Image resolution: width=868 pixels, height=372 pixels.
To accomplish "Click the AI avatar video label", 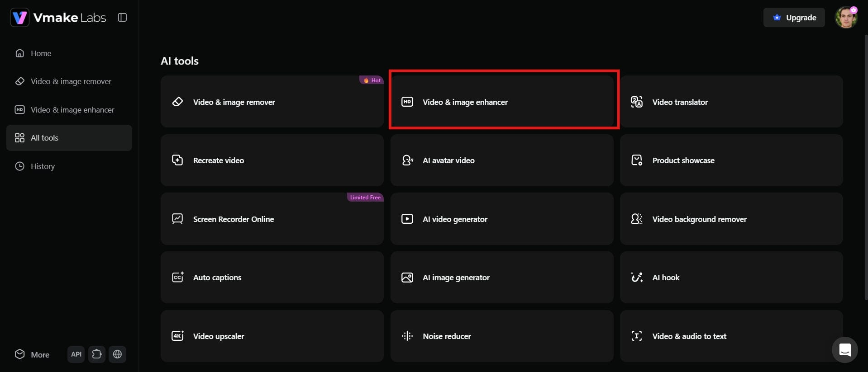I will coord(448,160).
